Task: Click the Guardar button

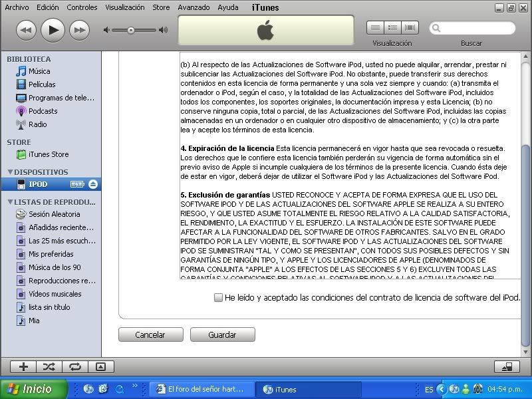Action: tap(223, 334)
